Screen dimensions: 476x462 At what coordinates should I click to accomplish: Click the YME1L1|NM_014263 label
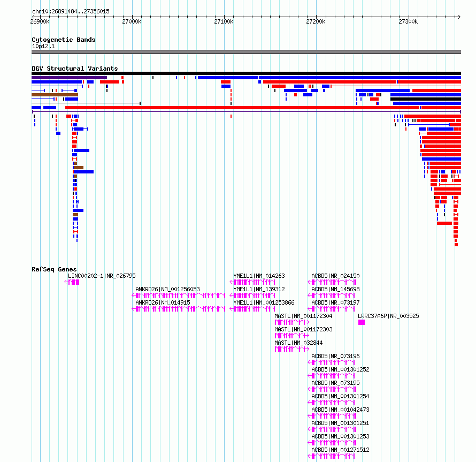click(259, 276)
